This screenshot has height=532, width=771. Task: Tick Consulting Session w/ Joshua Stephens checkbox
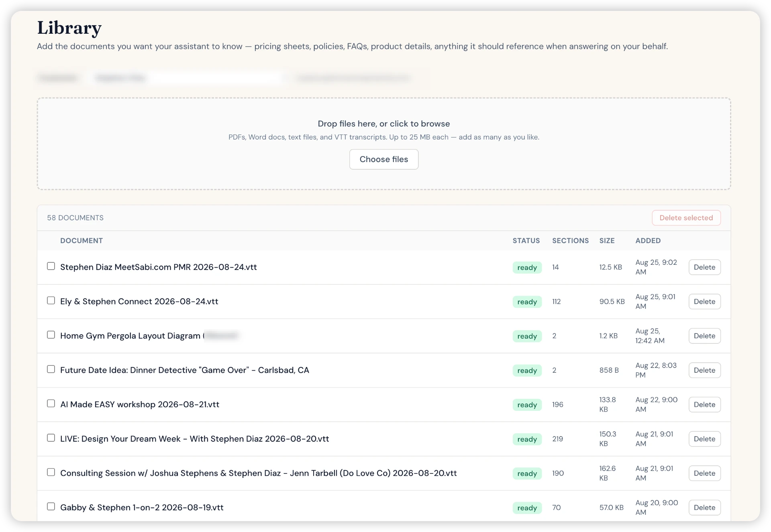pyautogui.click(x=51, y=472)
